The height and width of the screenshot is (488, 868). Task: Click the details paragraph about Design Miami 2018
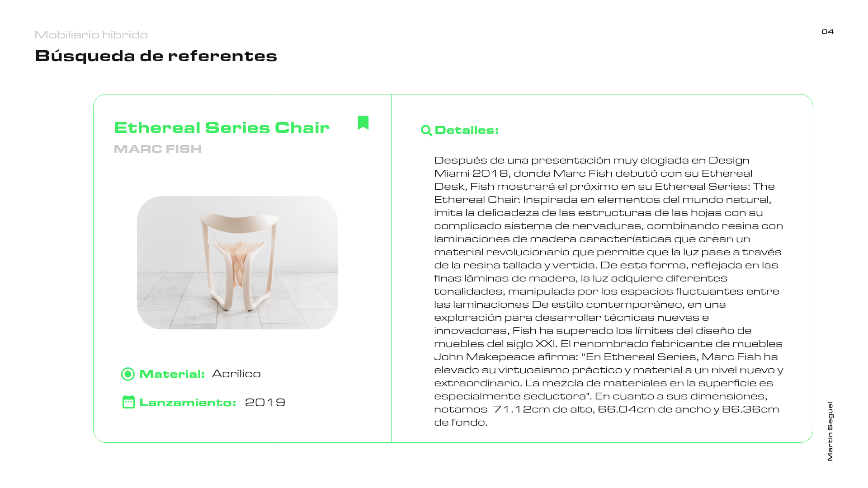click(x=609, y=291)
